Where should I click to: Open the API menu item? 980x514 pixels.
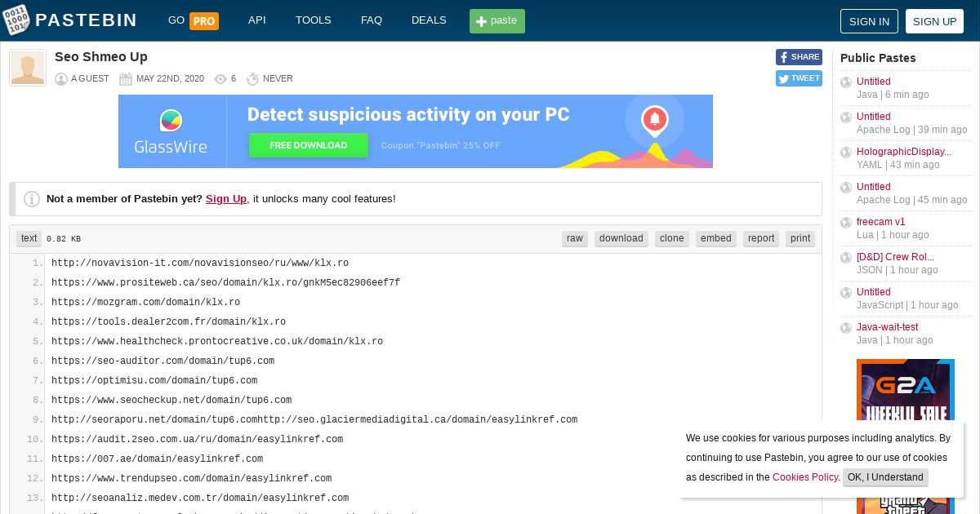pyautogui.click(x=257, y=20)
